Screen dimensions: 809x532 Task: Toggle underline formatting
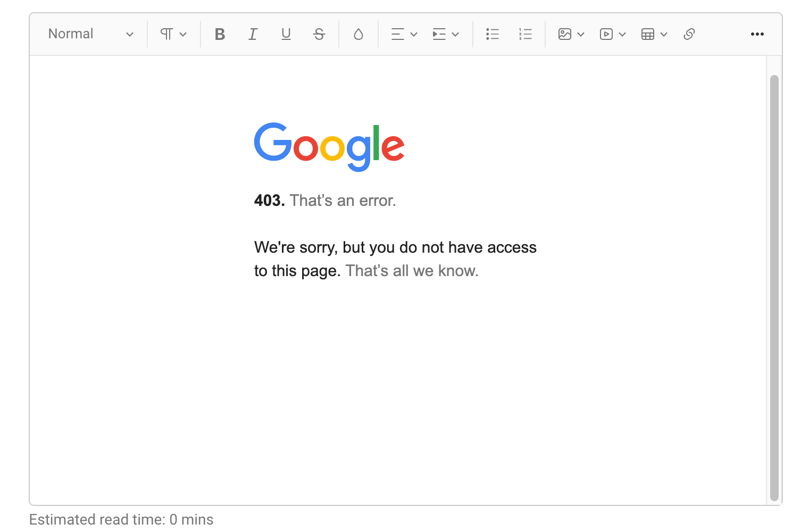286,34
